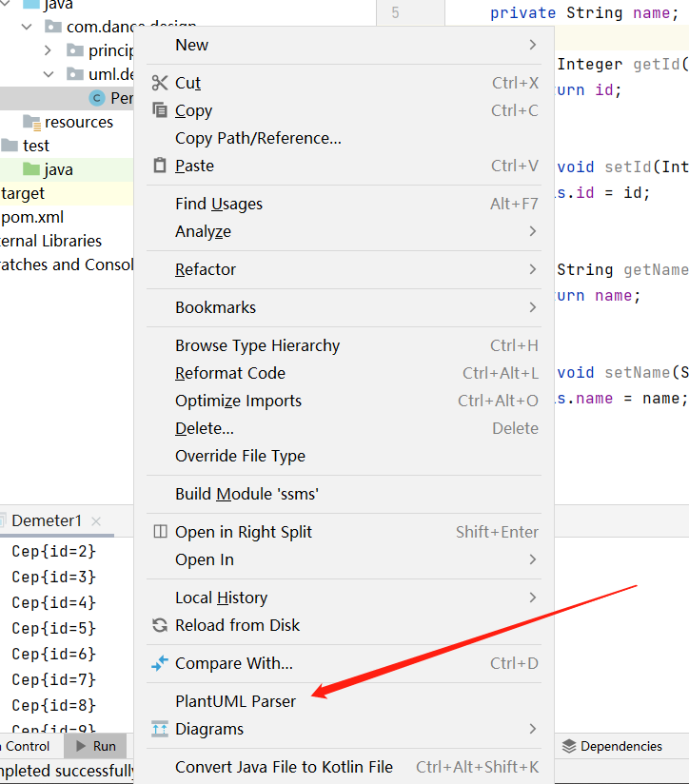This screenshot has width=689, height=784.
Task: Select the target folder in tree
Action: (23, 193)
